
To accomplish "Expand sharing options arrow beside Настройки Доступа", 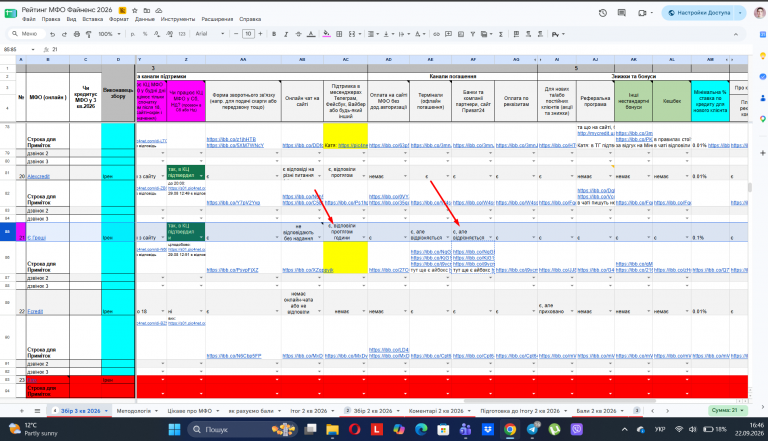I will click(740, 13).
